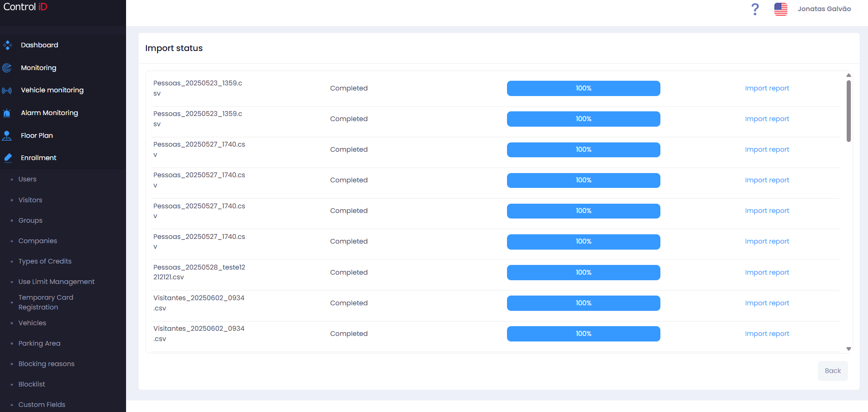Open the Blocklist sidebar entry
The height and width of the screenshot is (412, 868).
point(32,384)
